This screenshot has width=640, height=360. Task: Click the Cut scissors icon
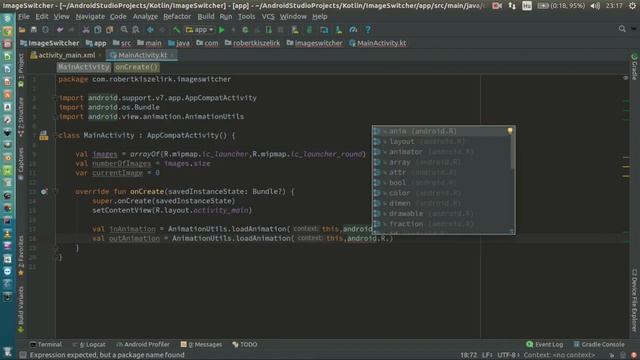click(86, 30)
